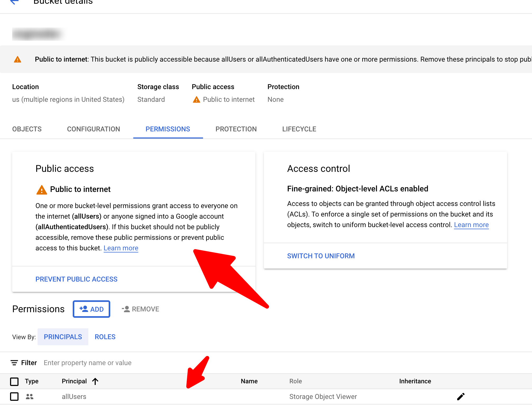The height and width of the screenshot is (405, 532).
Task: Open Learn more link in Access control
Action: [471, 225]
